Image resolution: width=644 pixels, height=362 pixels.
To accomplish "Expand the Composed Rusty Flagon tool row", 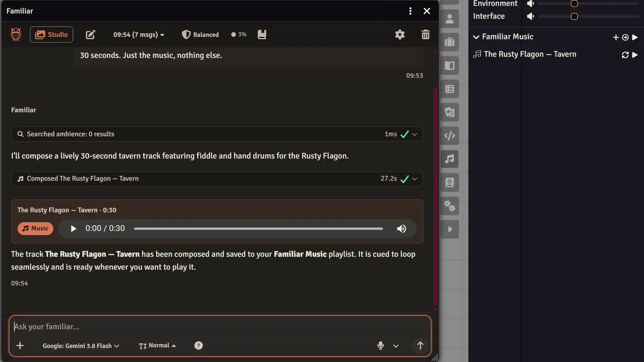I will tap(217, 179).
